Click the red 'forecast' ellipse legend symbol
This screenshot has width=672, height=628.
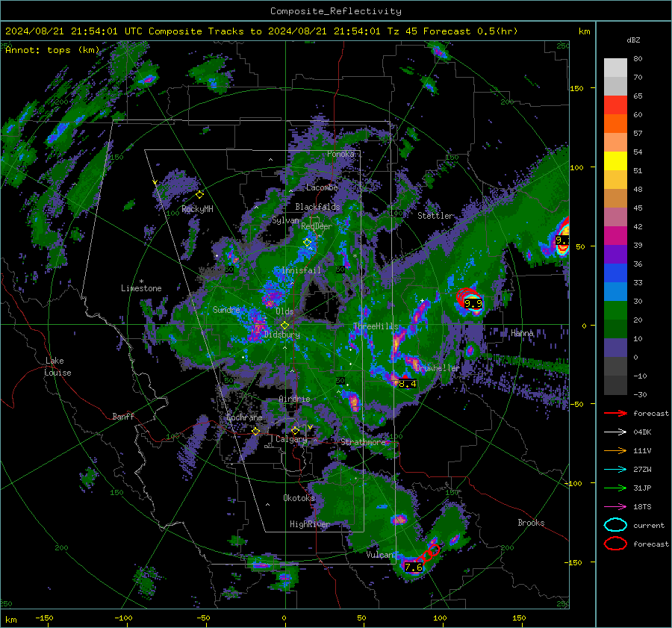(615, 544)
